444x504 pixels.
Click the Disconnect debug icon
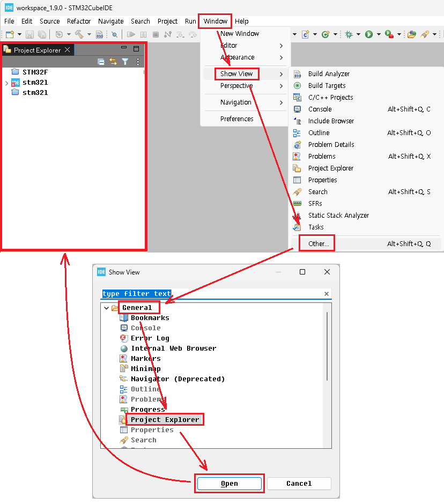168,34
